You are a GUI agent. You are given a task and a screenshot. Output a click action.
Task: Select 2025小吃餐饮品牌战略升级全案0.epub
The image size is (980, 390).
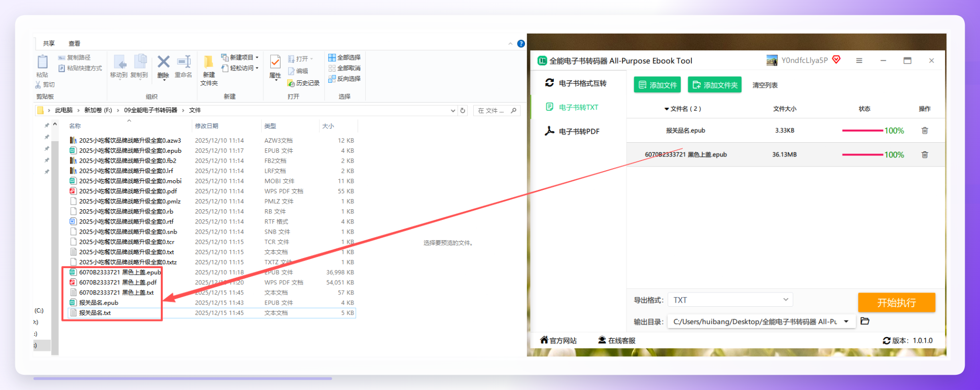click(130, 151)
